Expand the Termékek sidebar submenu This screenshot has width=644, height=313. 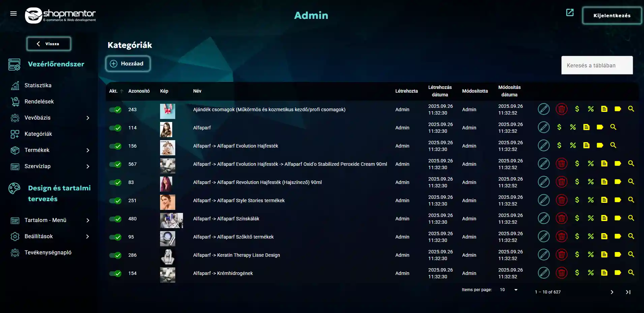pos(88,150)
